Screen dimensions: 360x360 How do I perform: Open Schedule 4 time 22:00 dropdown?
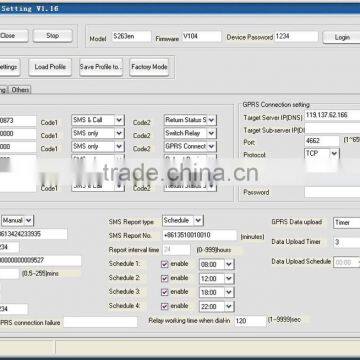click(x=217, y=307)
